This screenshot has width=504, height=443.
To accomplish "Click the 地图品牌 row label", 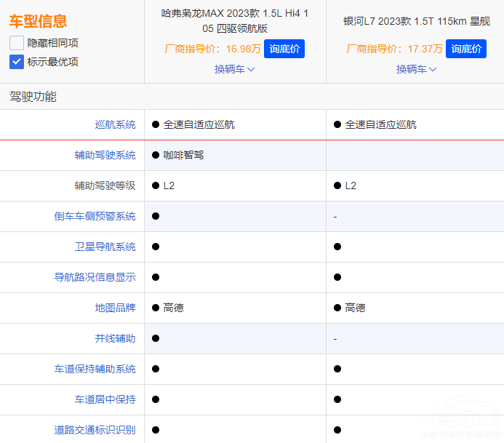I will pyautogui.click(x=115, y=308).
